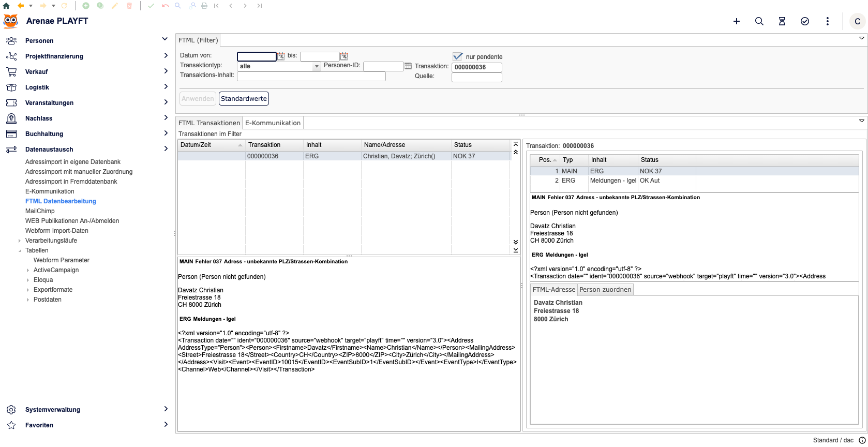The width and height of the screenshot is (868, 447).
Task: Open the calendar picker for Datum von
Action: [281, 56]
